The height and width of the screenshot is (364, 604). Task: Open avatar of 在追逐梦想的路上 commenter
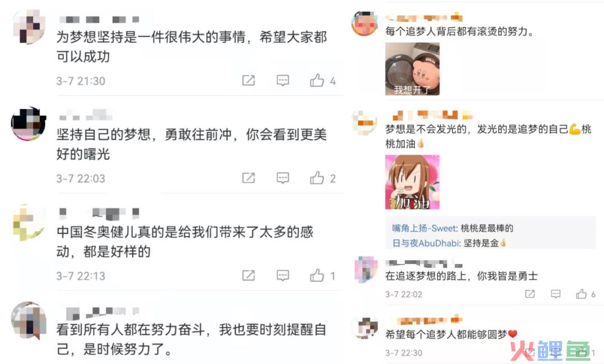click(x=366, y=270)
